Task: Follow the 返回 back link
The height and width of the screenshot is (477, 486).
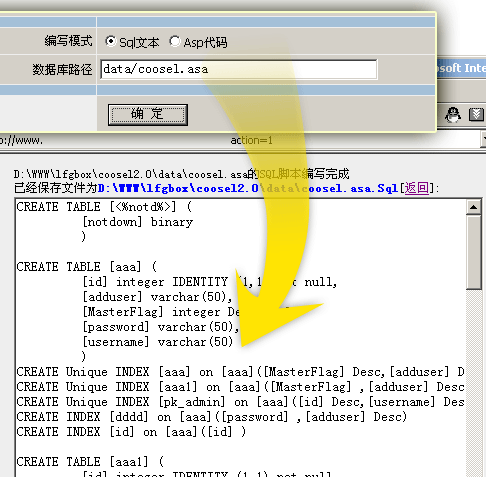Action: [x=417, y=188]
